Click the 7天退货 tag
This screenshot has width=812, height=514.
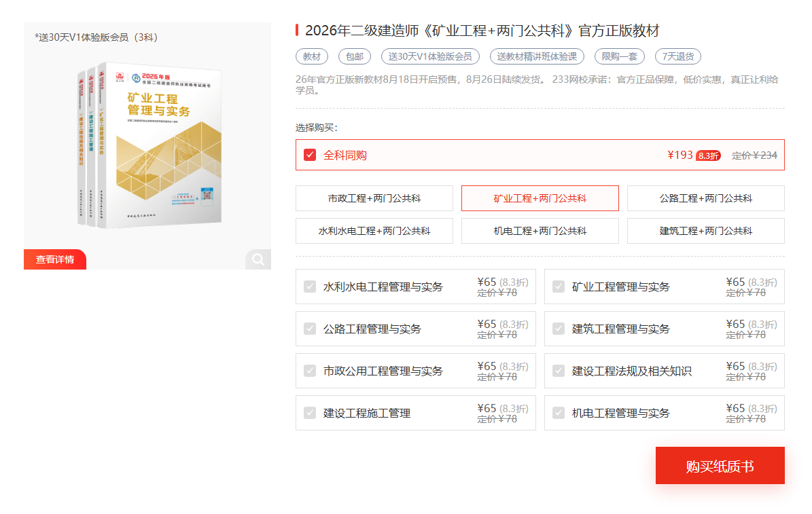pyautogui.click(x=677, y=56)
